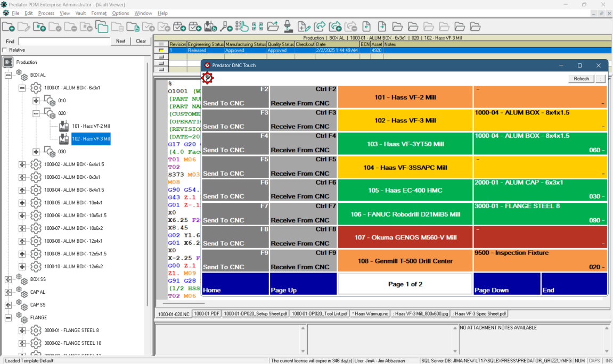
Task: Click the touch-hand toolbar icon
Action: [241, 26]
